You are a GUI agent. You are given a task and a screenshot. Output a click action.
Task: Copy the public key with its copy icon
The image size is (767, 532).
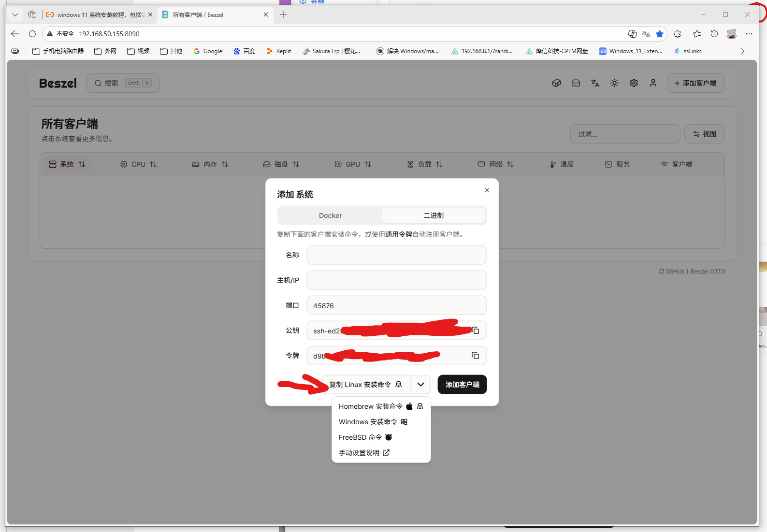tap(476, 331)
